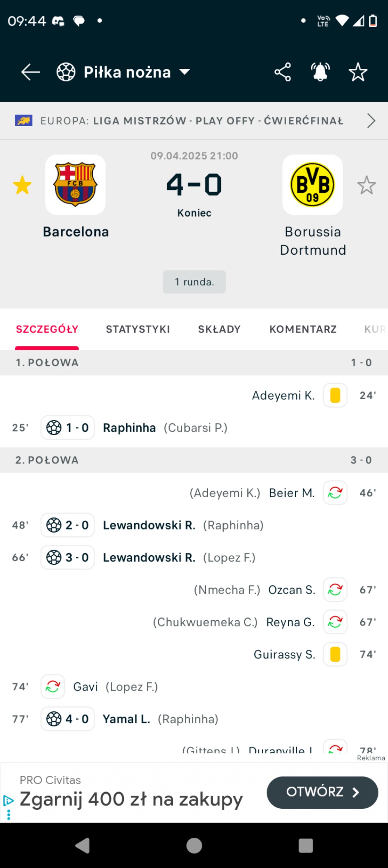Switch to the Składy tab
Image resolution: width=388 pixels, height=868 pixels.
click(219, 329)
